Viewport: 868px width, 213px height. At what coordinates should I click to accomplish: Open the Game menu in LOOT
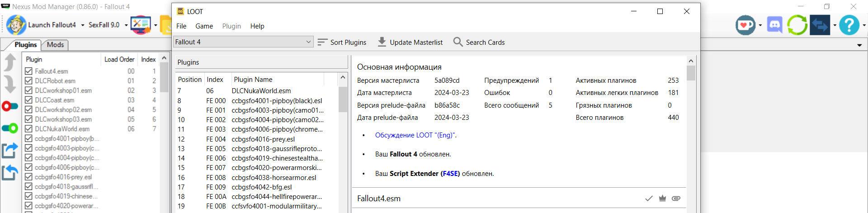pos(204,26)
